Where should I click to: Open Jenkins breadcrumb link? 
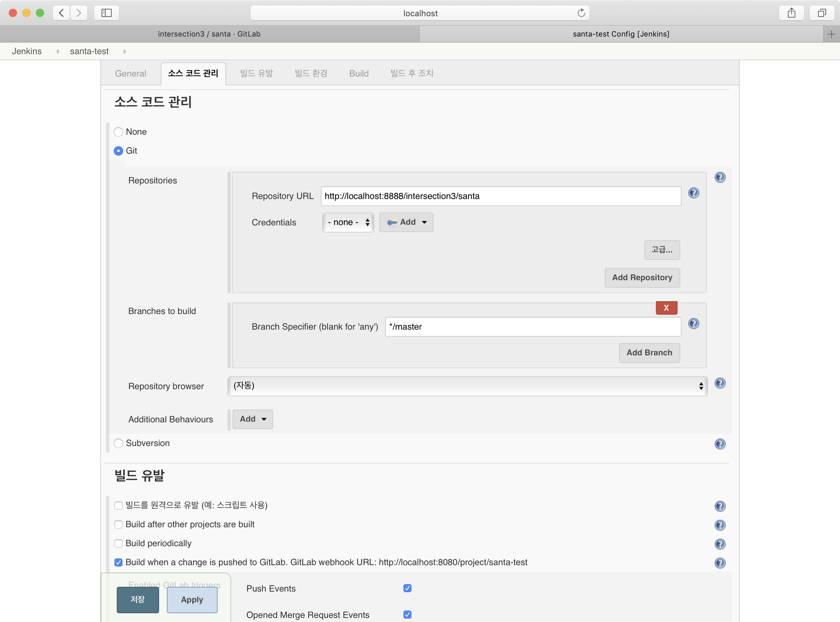27,51
